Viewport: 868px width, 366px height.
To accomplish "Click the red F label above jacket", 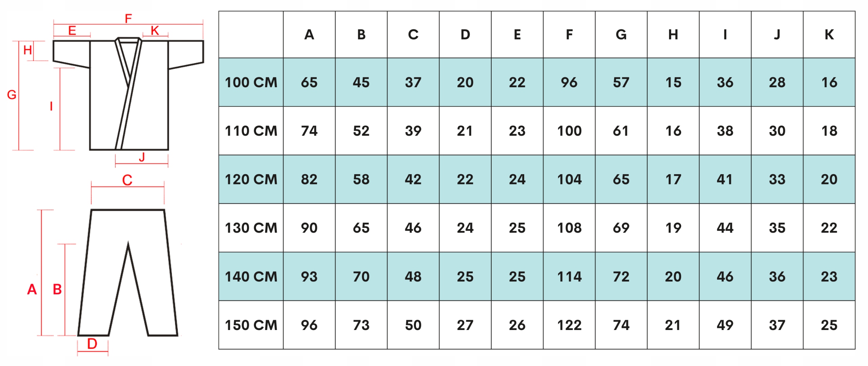I will [128, 18].
